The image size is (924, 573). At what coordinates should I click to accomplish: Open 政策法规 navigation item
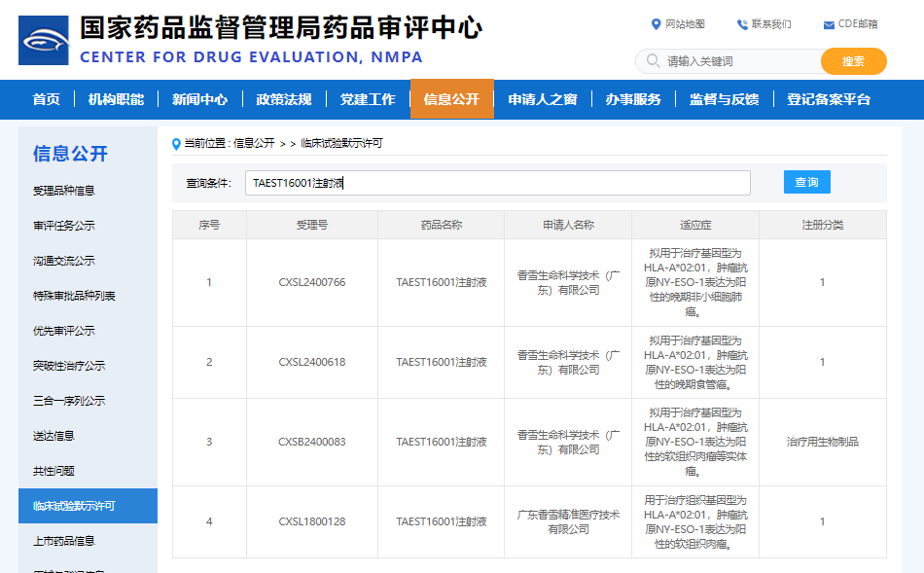[x=284, y=99]
